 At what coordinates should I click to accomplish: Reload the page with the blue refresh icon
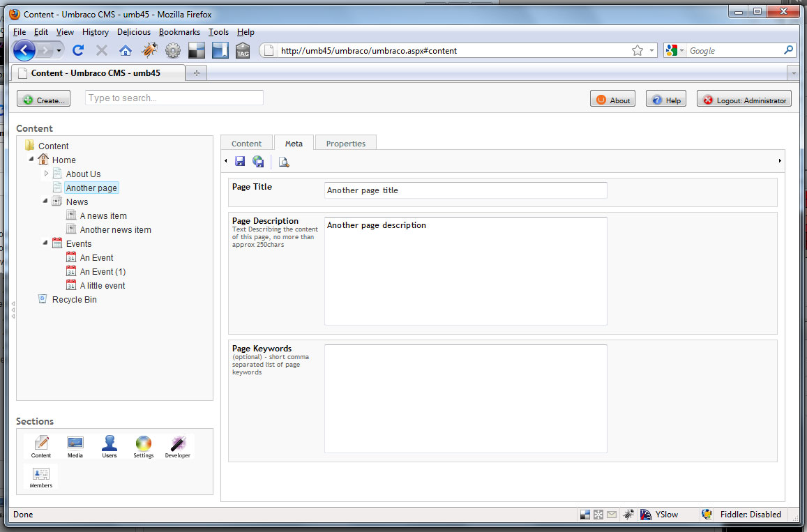[x=77, y=50]
